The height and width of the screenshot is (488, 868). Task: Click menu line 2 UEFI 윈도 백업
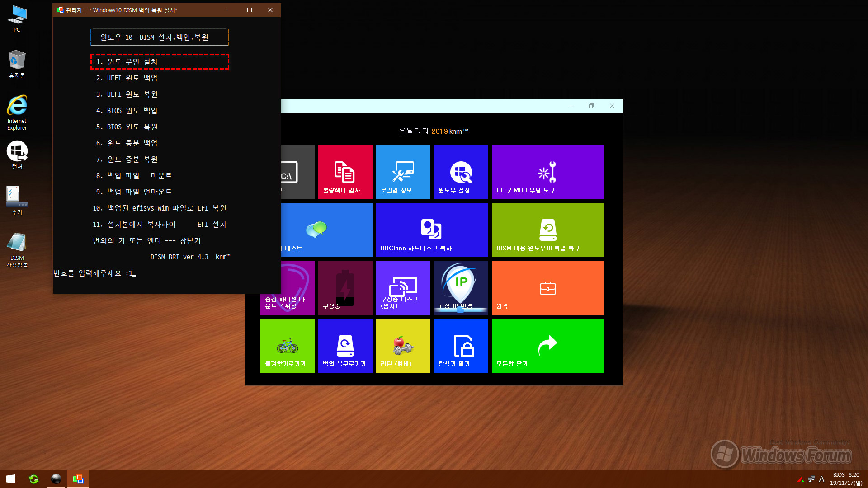(127, 78)
